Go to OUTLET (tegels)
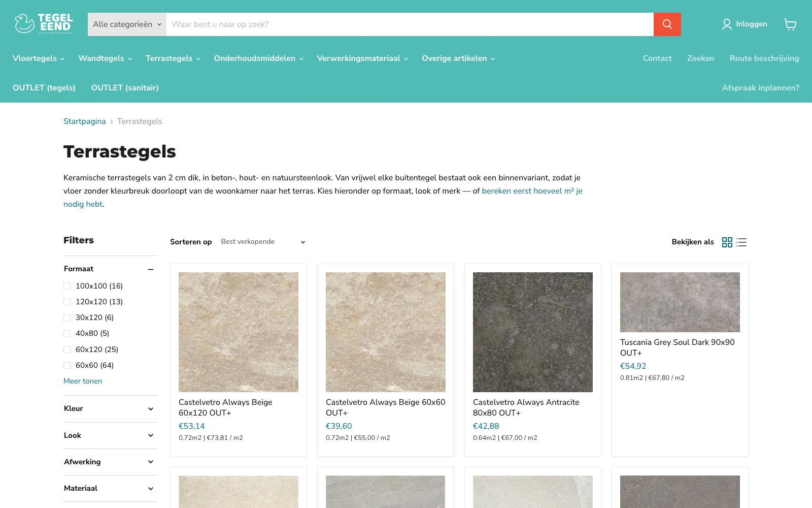The height and width of the screenshot is (508, 812). pyautogui.click(x=44, y=88)
